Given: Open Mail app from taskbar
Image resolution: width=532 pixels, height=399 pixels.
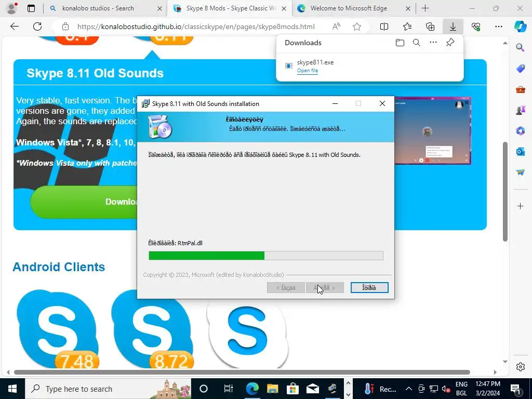Looking at the screenshot, I should coord(312,389).
